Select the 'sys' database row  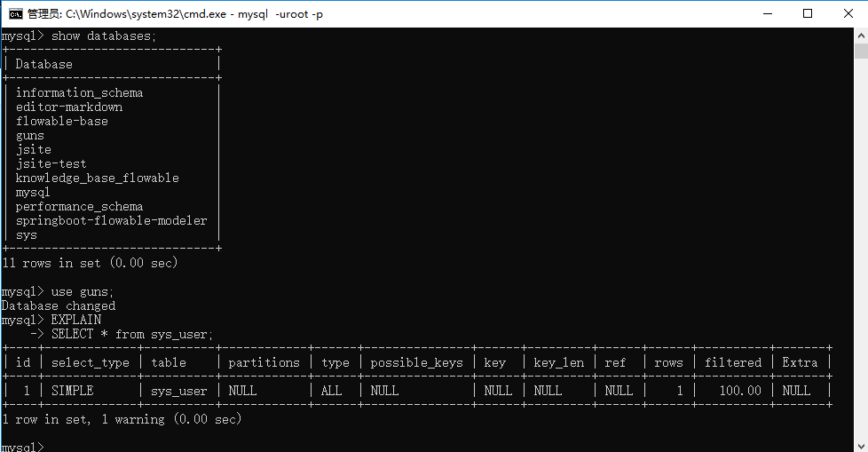click(26, 234)
